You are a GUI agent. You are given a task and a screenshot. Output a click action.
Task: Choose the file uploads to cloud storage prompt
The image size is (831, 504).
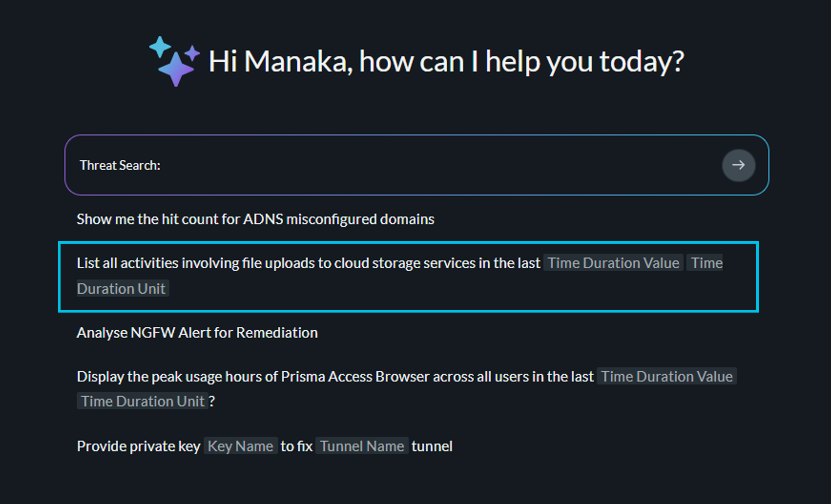pyautogui.click(x=408, y=276)
